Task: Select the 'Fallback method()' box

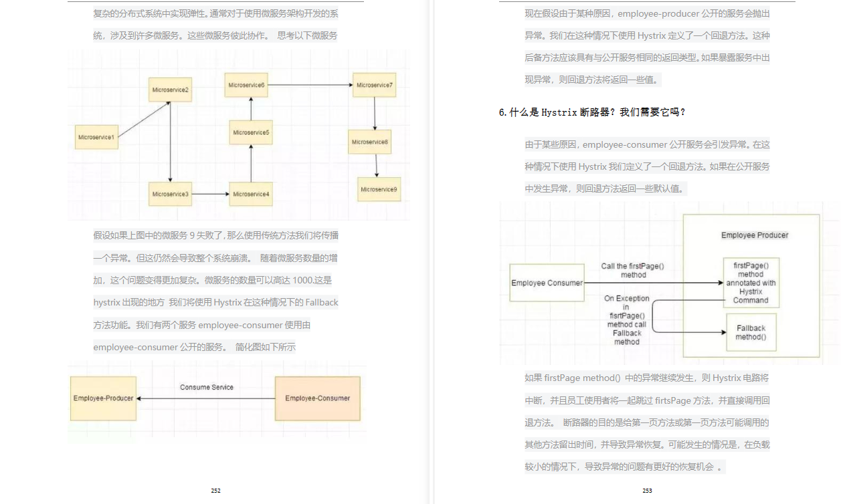Action: (x=751, y=332)
